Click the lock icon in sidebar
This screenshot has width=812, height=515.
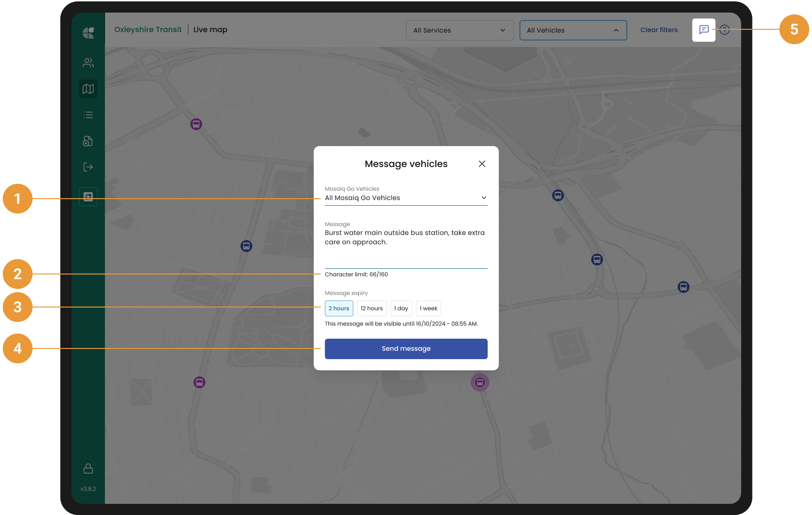[x=88, y=468]
